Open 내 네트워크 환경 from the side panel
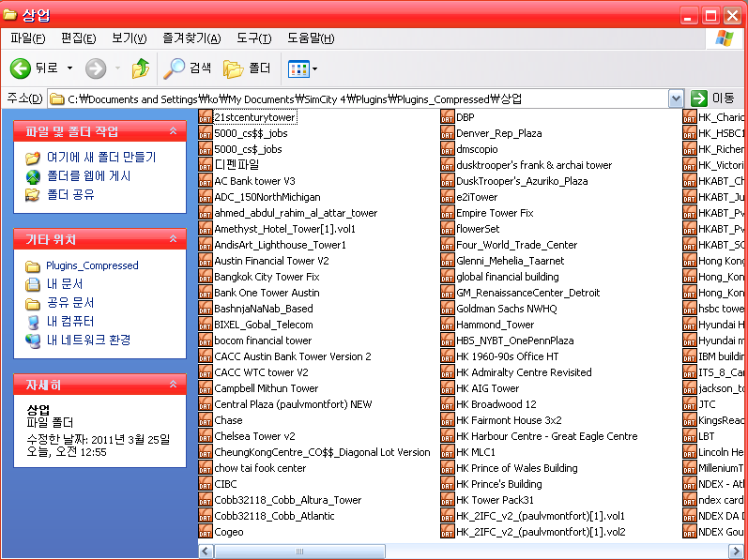Image resolution: width=748 pixels, height=560 pixels. (88, 340)
